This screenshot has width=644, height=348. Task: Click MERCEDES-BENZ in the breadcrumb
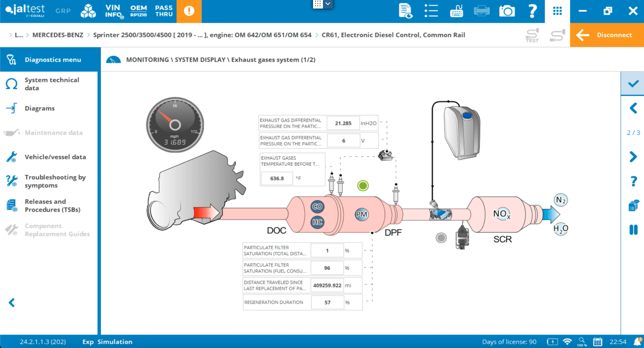coord(58,35)
